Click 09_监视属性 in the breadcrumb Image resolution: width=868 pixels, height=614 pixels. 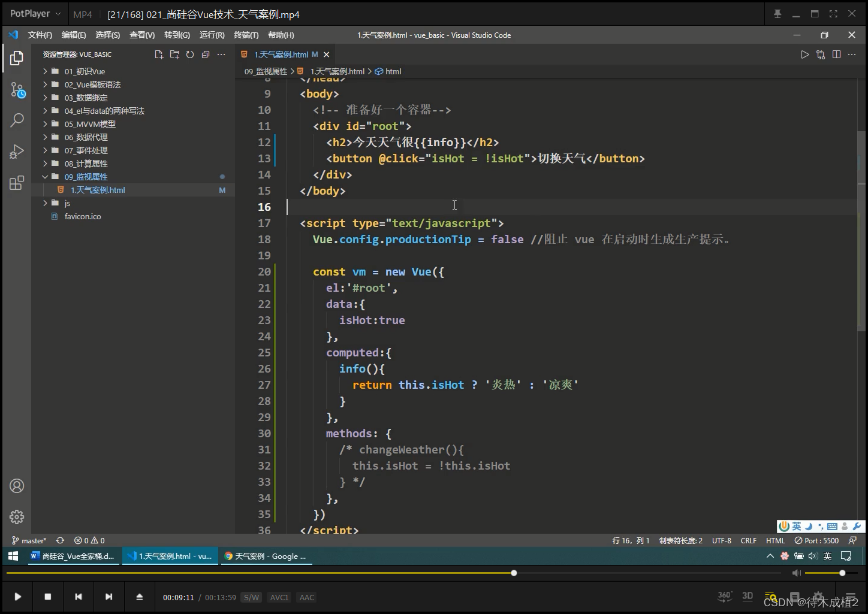pos(266,71)
